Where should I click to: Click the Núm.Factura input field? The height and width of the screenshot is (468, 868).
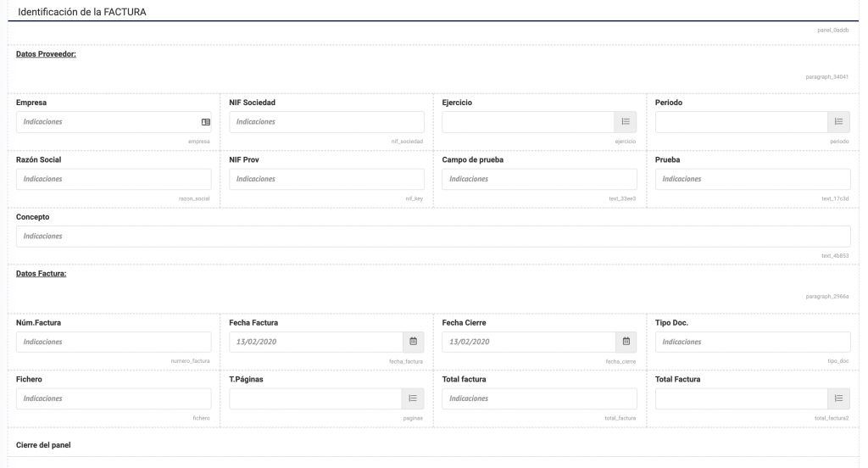coord(114,342)
